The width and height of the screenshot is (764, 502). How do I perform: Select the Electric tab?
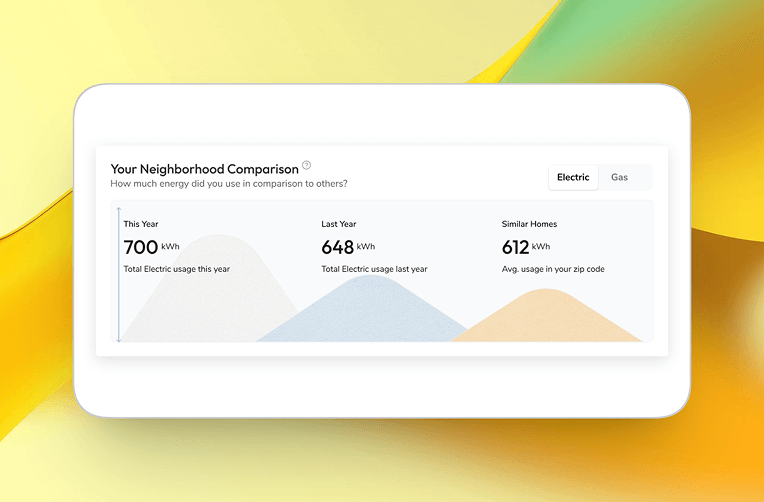573,177
